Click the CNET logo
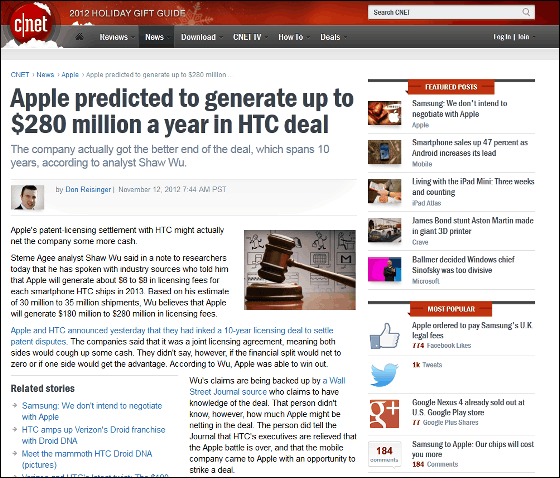The image size is (560, 478). click(30, 24)
